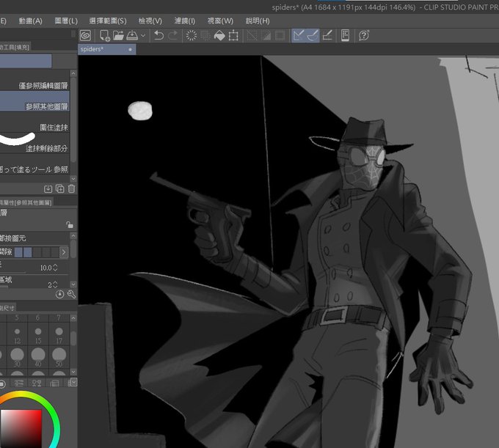This screenshot has height=448, width=499.
Task: Click the delete sub tool trash icon
Action: click(72, 189)
